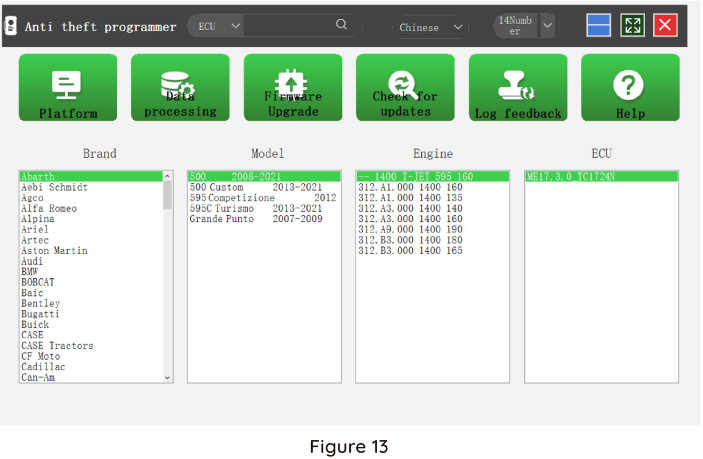Close the Anti theft programmer window
The height and width of the screenshot is (459, 703).
665,25
